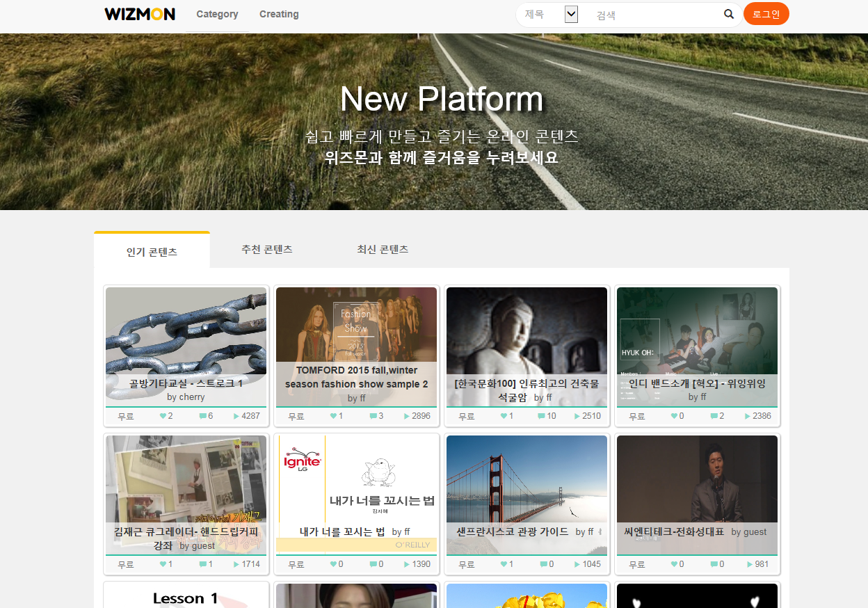Like the 씨엔티테크-전화성대표 card
The width and height of the screenshot is (868, 608).
pos(675,564)
